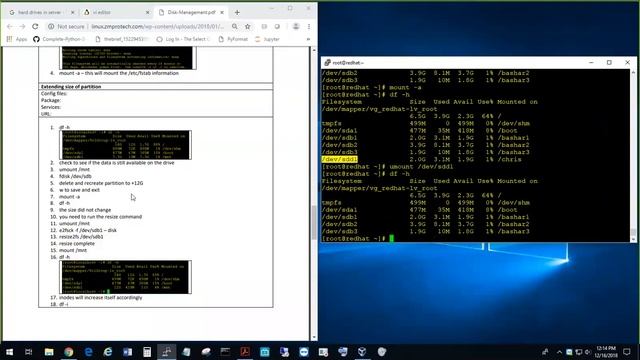Click the last df -h terminal thumbnail in PDF
Viewport: 640px width, 360px height.
tap(126, 277)
